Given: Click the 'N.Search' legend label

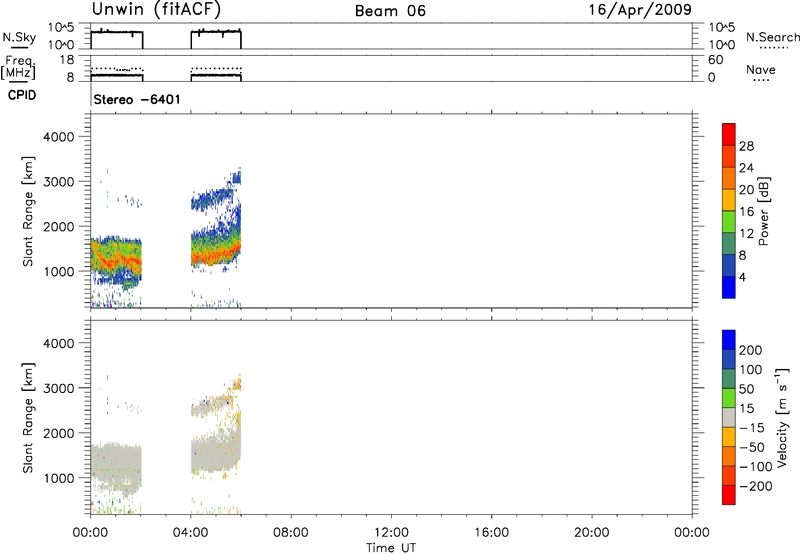Looking at the screenshot, I should coord(772,37).
